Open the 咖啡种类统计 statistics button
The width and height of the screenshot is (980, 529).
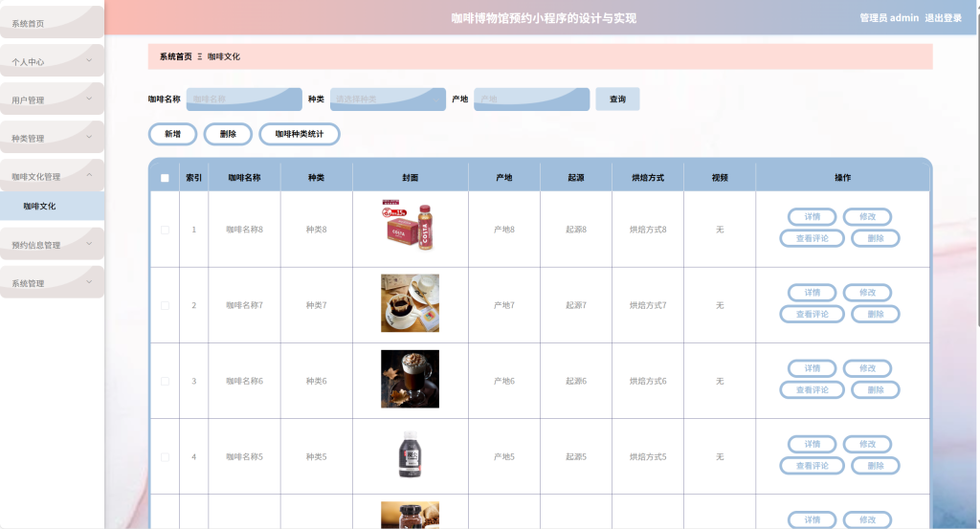[x=300, y=134]
